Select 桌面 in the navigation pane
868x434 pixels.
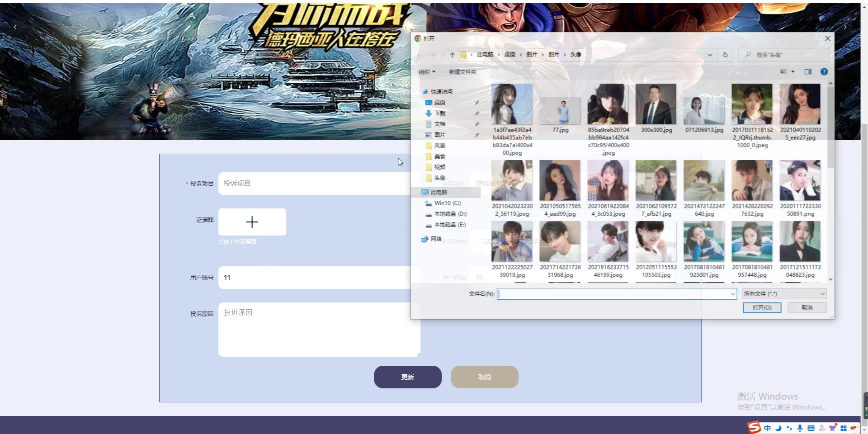[x=440, y=103]
